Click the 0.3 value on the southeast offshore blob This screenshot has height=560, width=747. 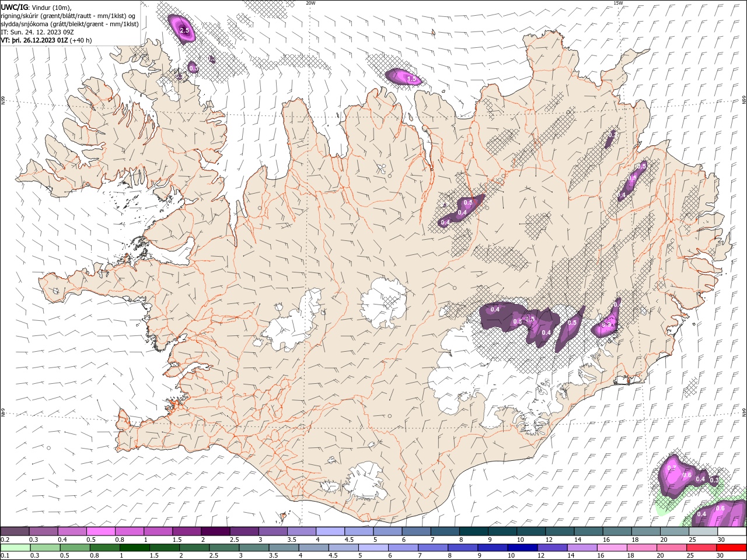[714, 480]
